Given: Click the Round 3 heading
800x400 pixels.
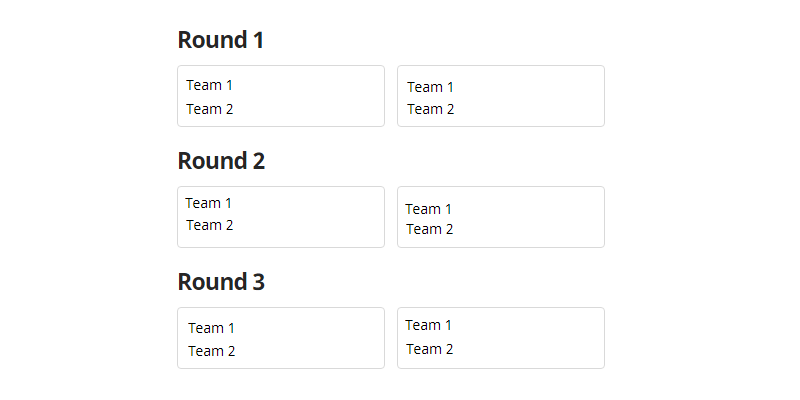Looking at the screenshot, I should tap(221, 282).
